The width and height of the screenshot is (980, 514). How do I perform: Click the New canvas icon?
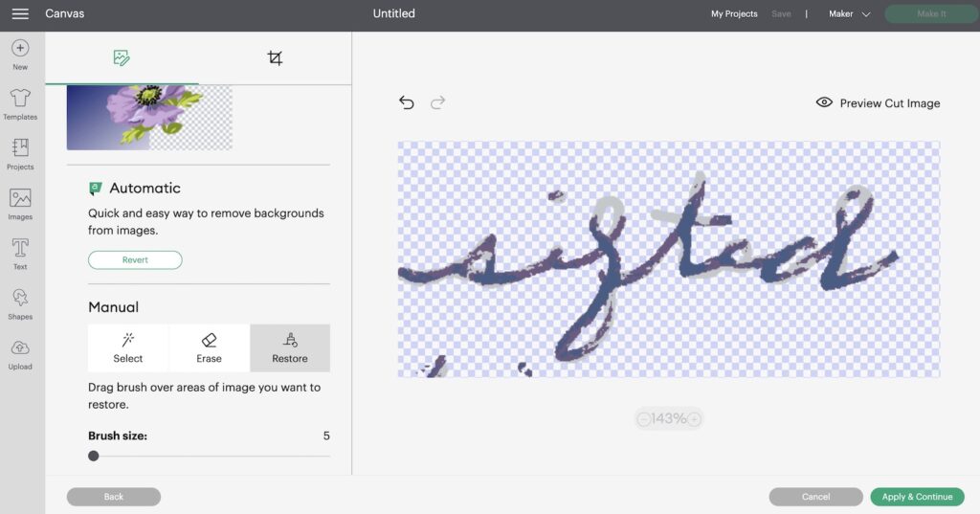tap(20, 48)
